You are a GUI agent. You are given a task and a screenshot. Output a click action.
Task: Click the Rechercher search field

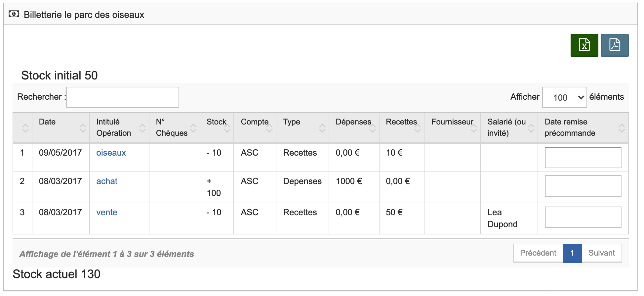coord(123,97)
